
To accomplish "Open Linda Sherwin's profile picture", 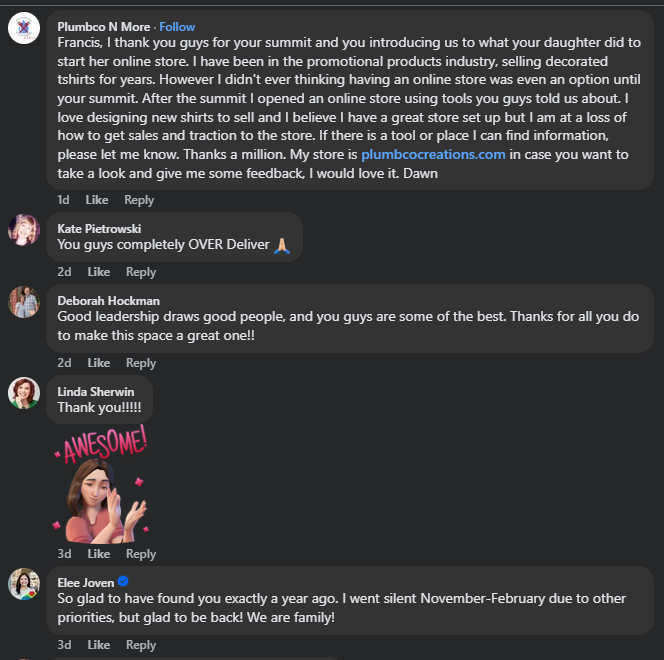I will (24, 392).
